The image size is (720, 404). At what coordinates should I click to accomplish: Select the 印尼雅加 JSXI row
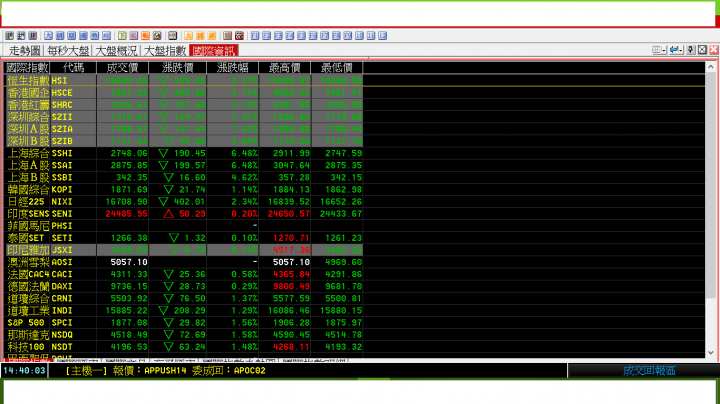tap(184, 250)
